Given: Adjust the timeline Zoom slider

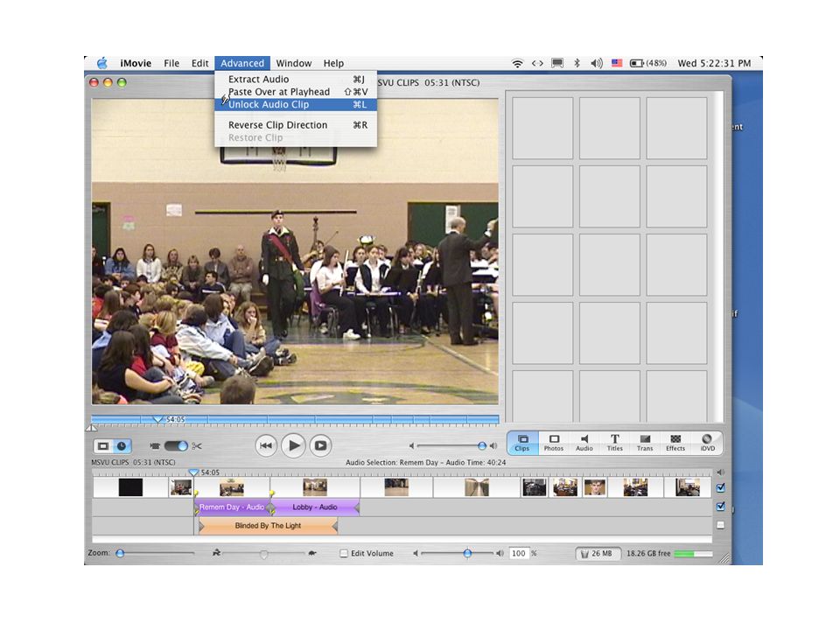Looking at the screenshot, I should point(120,553).
